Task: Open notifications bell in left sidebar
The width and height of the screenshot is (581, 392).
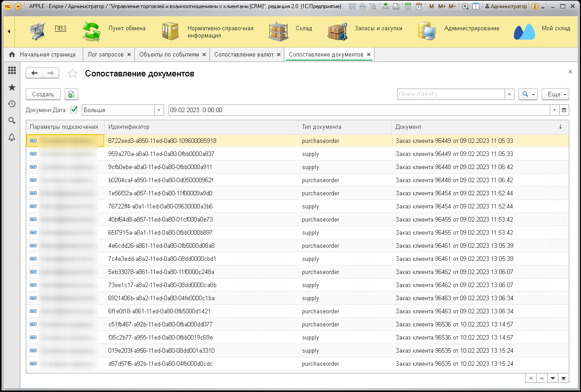Action: coord(12,137)
